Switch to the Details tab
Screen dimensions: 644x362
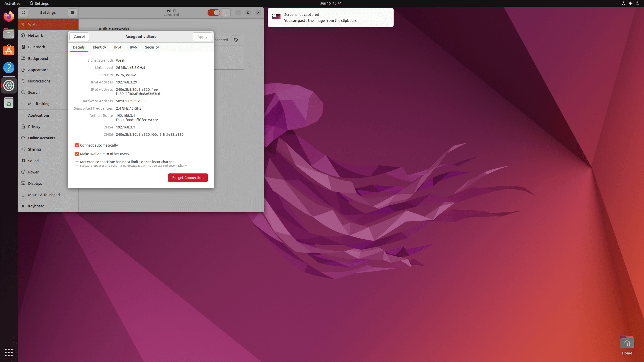pos(79,47)
